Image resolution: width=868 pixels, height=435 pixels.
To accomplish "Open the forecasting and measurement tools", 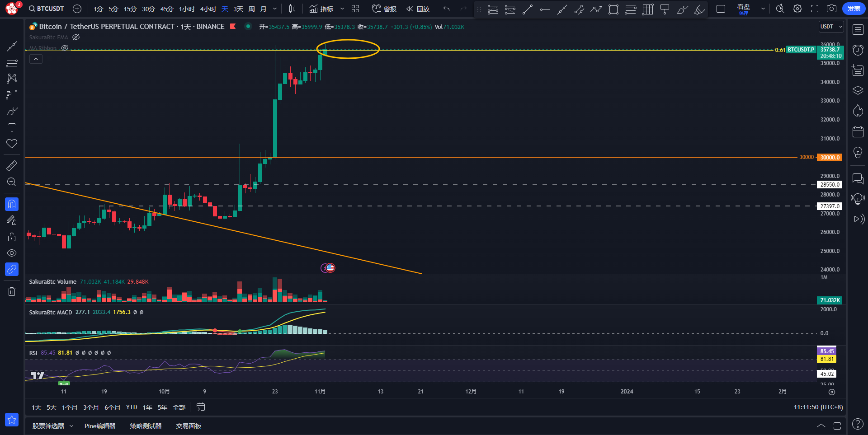I will [x=12, y=95].
